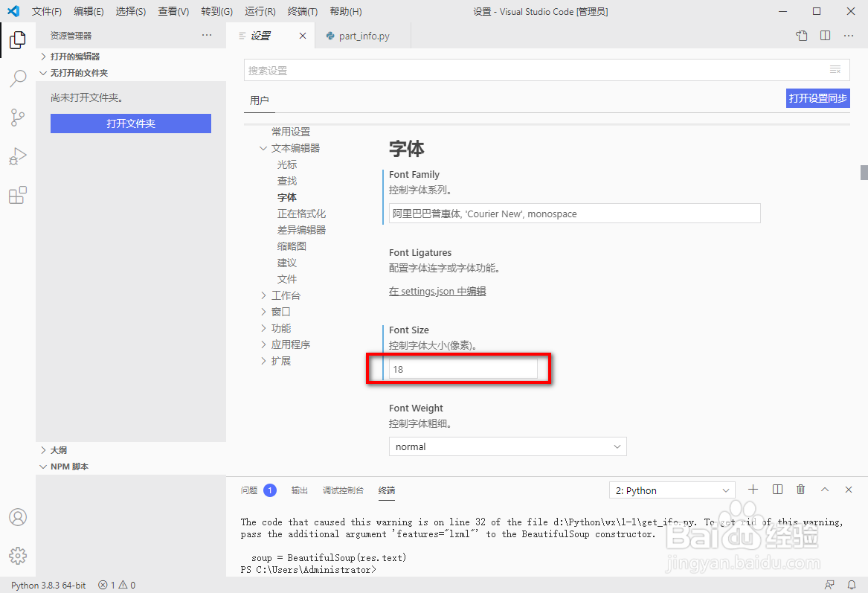The image size is (868, 593).
Task: Select the 终端 panel tab
Action: tap(386, 490)
